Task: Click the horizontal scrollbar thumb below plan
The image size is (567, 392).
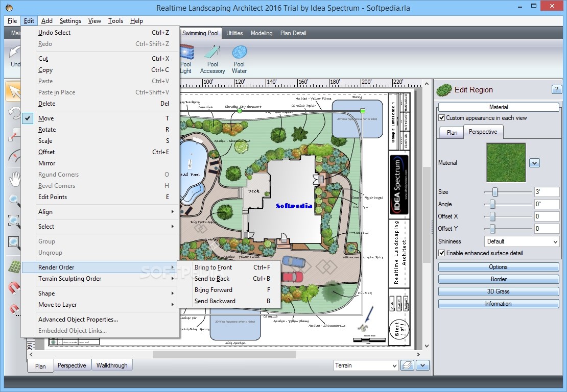Action: pos(225,354)
